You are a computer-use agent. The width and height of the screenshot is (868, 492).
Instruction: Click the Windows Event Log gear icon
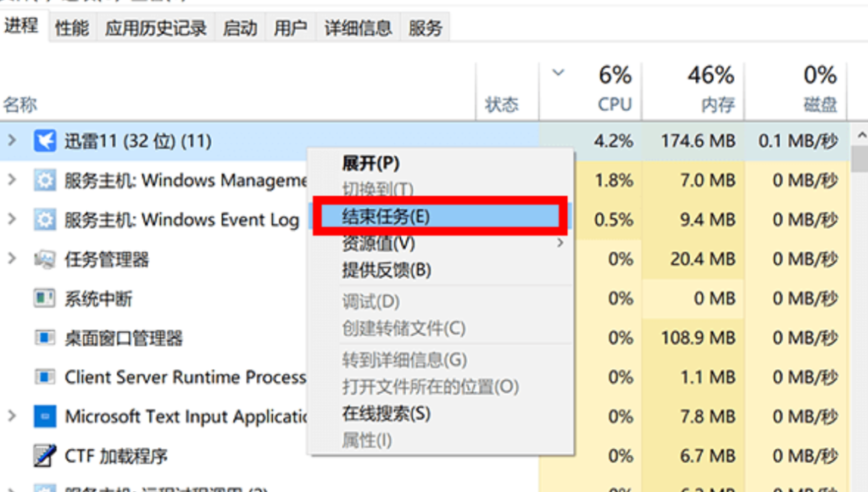click(44, 220)
